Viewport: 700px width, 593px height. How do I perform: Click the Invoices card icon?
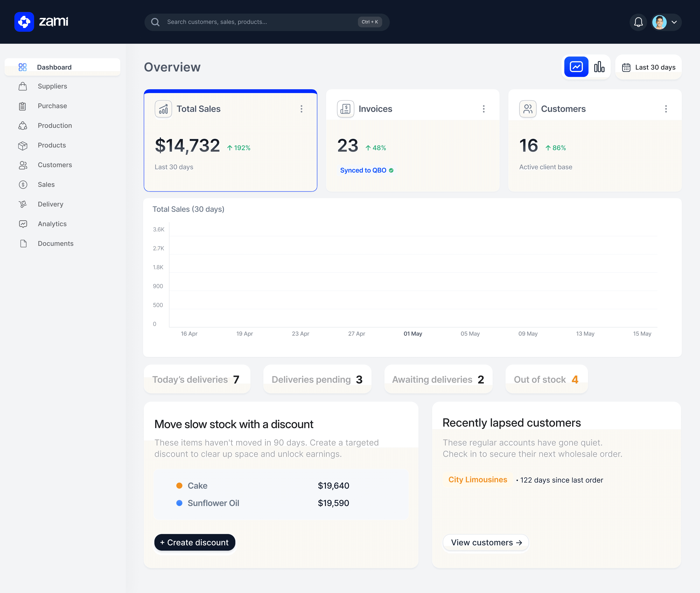(345, 109)
